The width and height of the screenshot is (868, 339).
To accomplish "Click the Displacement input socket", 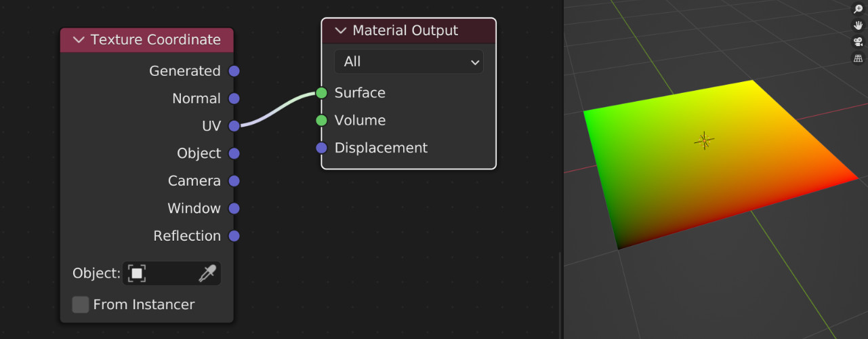I will pos(321,148).
